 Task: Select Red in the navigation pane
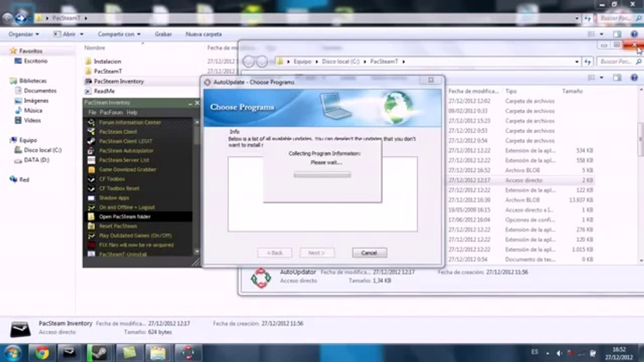[24, 179]
